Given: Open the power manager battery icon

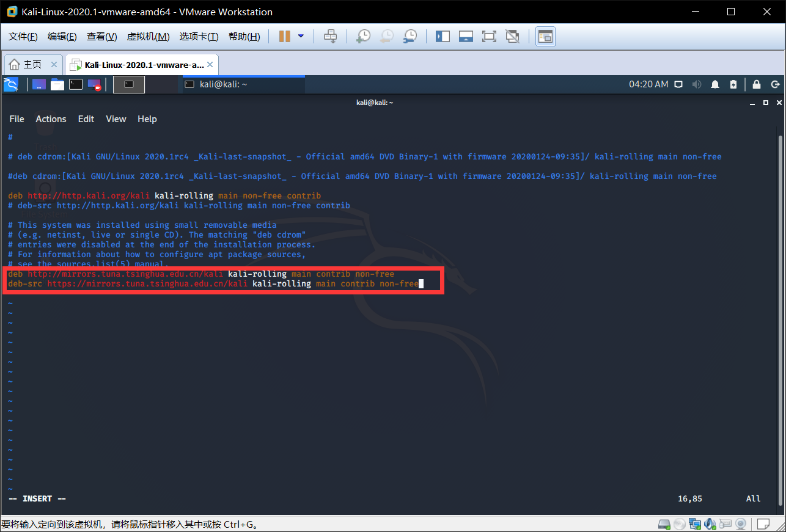Looking at the screenshot, I should tap(733, 84).
